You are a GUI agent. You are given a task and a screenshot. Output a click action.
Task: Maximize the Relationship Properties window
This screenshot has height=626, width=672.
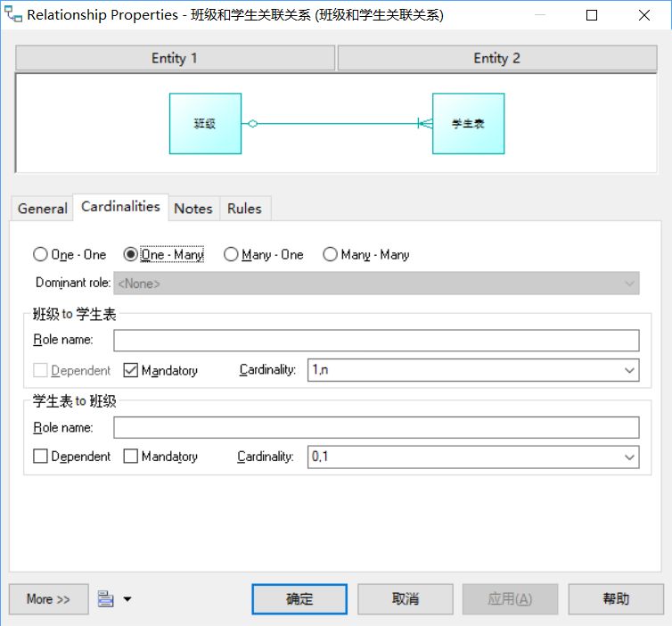point(592,15)
